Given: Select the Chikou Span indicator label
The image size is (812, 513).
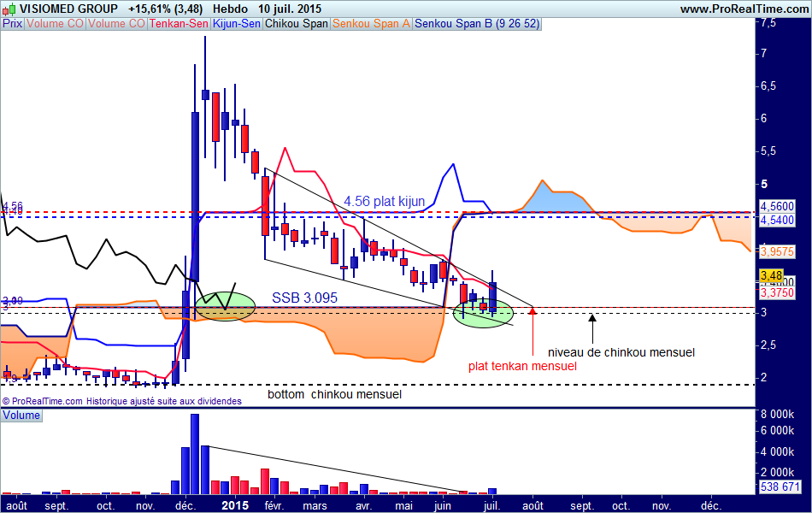Looking at the screenshot, I should click(297, 24).
